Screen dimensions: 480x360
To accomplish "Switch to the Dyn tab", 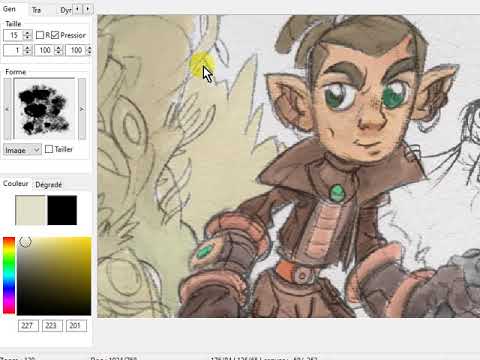I will [x=65, y=10].
